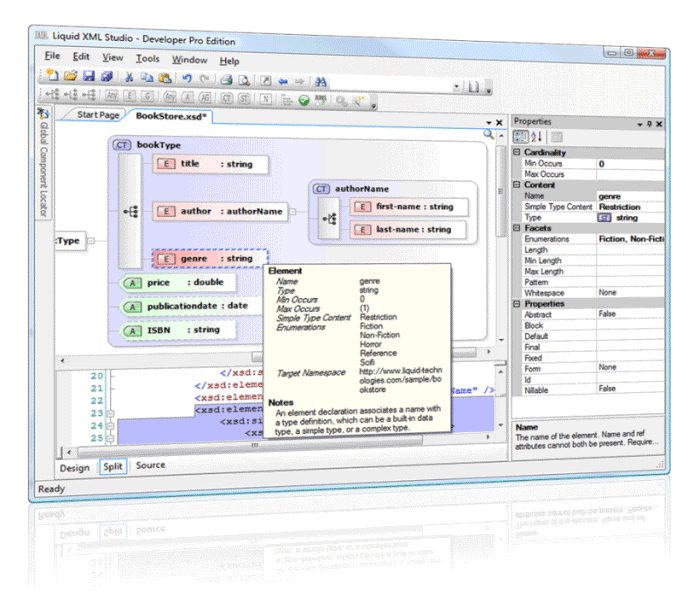Image resolution: width=682 pixels, height=600 pixels.
Task: Select the publicationdate : date attribute
Action: point(191,306)
